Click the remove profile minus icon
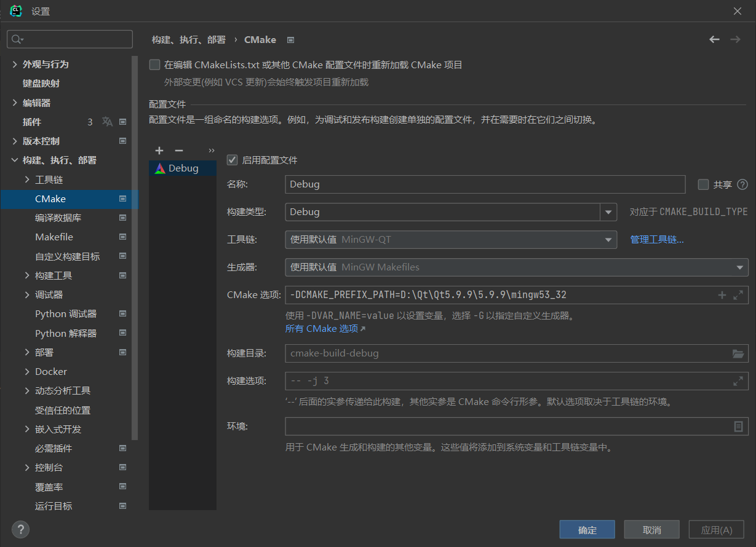The height and width of the screenshot is (547, 756). click(x=179, y=151)
